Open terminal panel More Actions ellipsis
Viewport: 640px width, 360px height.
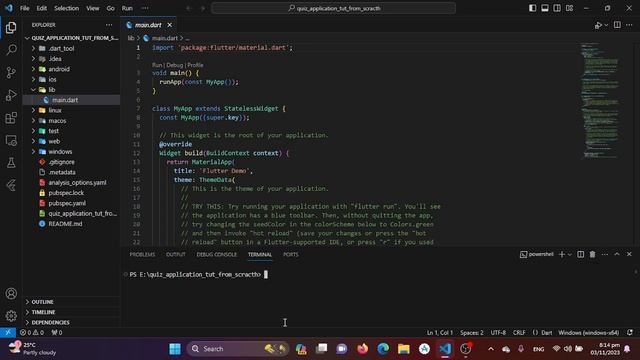click(604, 254)
